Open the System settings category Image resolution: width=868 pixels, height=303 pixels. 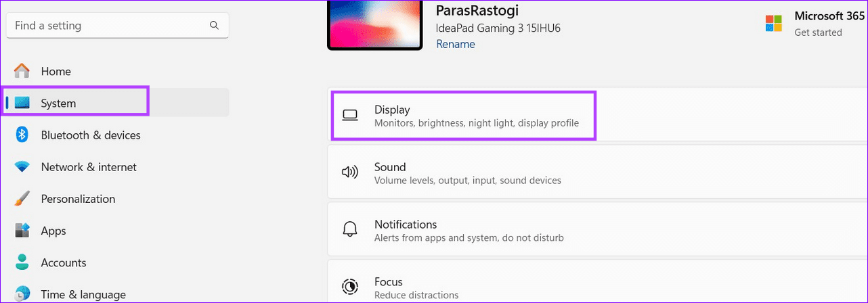point(58,103)
